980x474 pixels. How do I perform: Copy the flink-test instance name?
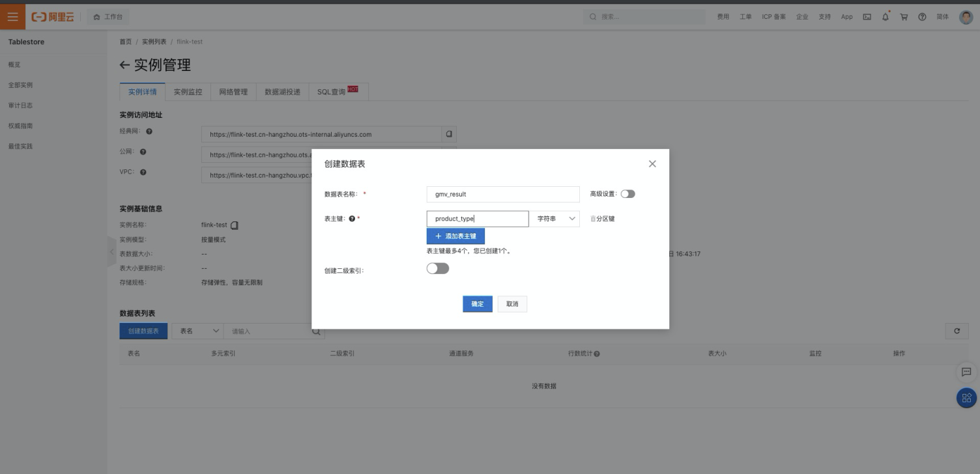[x=235, y=225]
